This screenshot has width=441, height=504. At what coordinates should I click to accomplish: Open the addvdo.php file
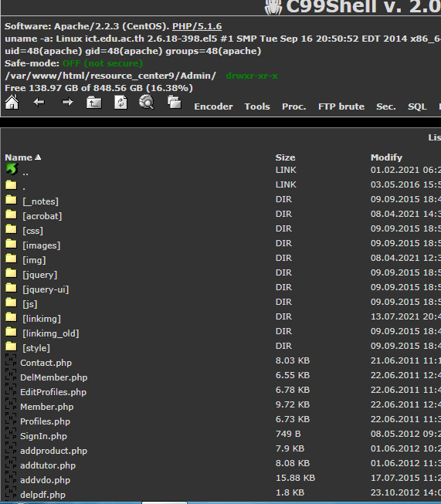(45, 480)
